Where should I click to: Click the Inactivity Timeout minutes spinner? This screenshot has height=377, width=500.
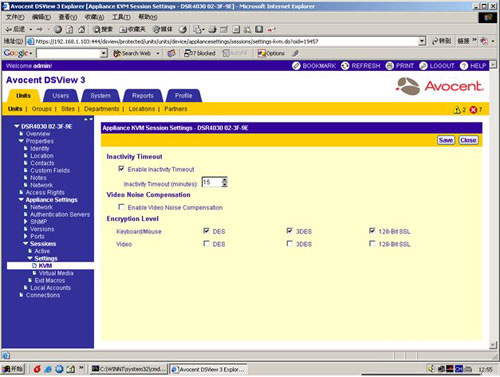click(225, 182)
